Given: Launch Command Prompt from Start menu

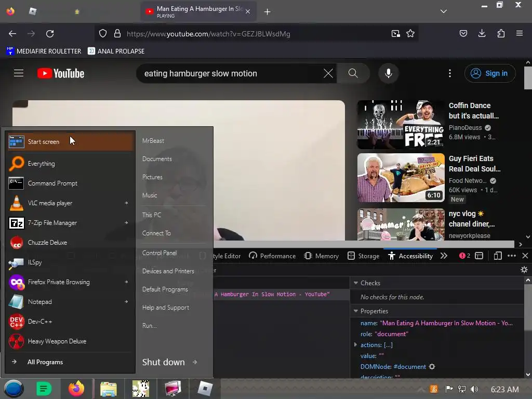Looking at the screenshot, I should pyautogui.click(x=71, y=183).
